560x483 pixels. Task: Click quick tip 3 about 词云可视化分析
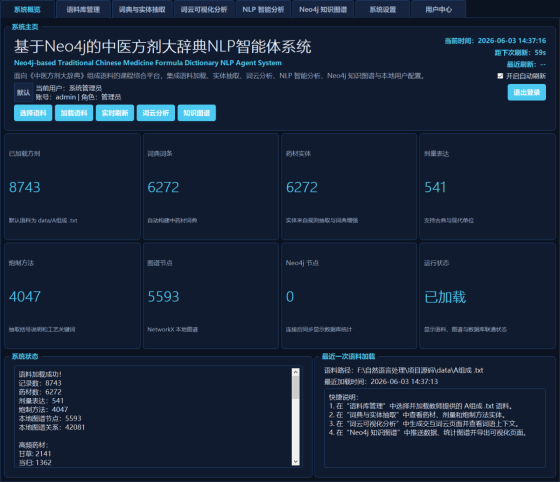pyautogui.click(x=424, y=424)
